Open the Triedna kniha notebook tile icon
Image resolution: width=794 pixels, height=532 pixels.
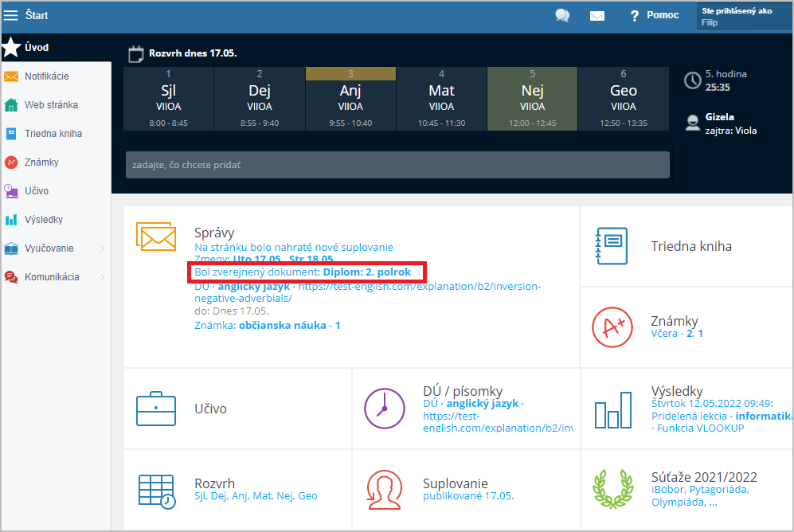point(612,246)
